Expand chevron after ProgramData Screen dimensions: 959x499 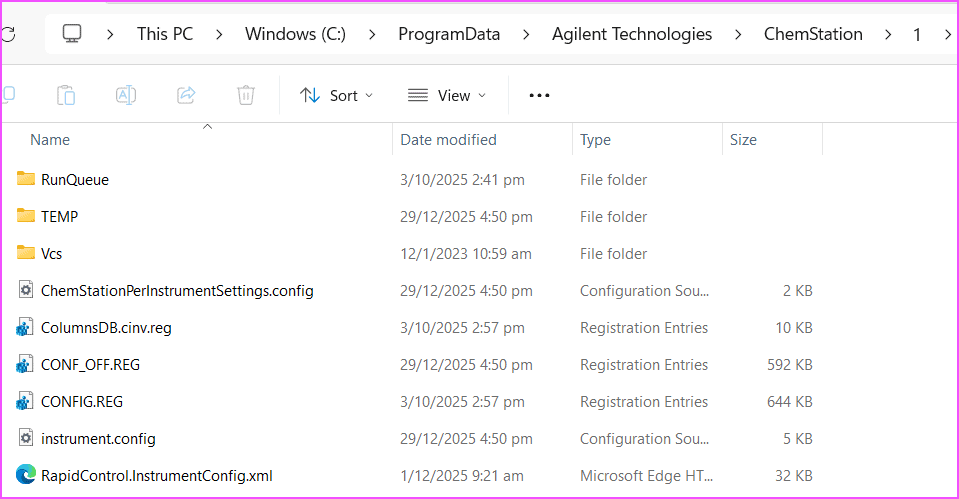tap(526, 35)
